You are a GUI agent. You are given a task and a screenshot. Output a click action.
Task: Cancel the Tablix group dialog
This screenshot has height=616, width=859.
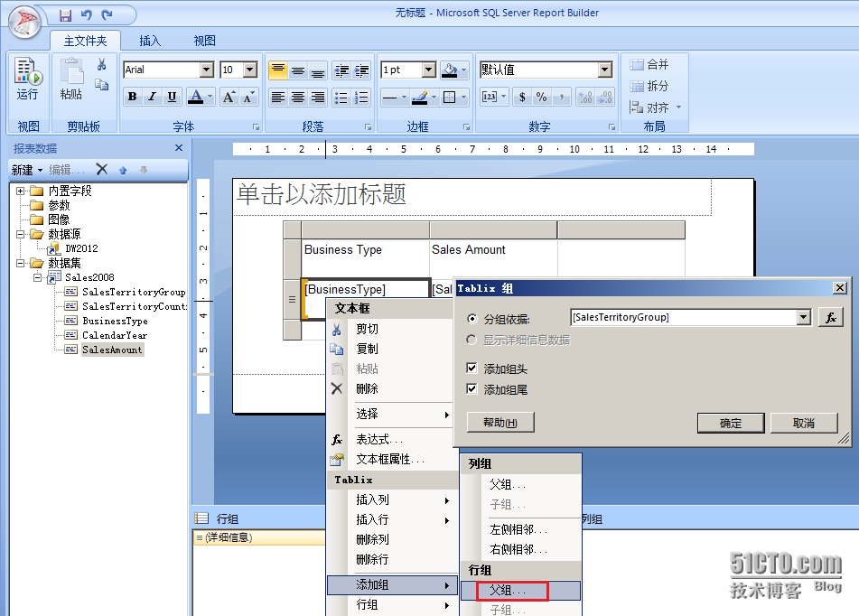(804, 423)
